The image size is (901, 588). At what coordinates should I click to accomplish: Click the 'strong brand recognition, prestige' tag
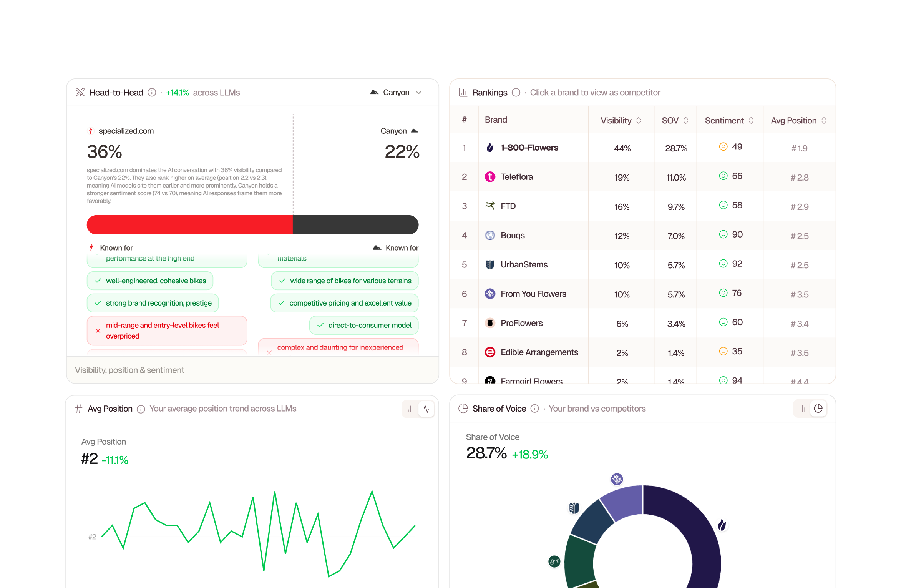(153, 303)
